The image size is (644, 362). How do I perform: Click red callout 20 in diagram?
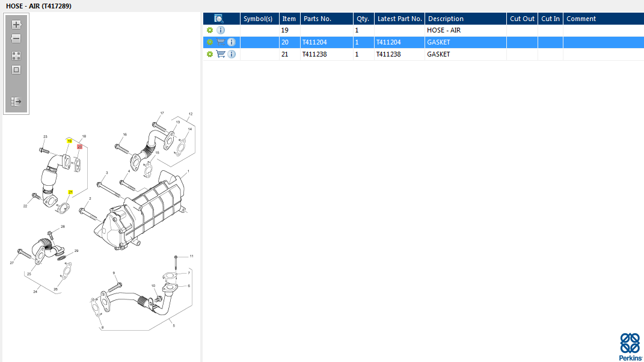[x=80, y=147]
